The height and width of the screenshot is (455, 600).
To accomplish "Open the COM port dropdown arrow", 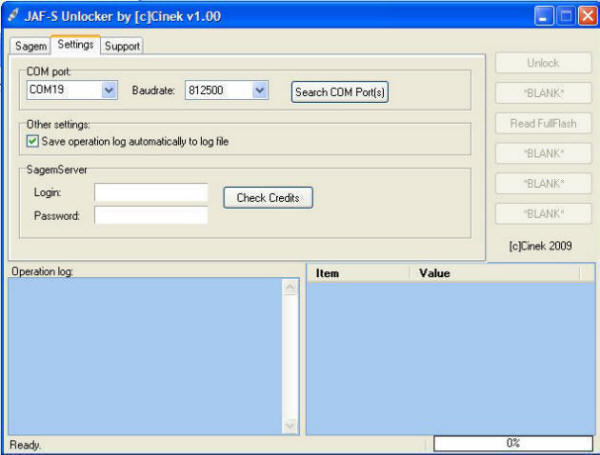I will point(109,90).
